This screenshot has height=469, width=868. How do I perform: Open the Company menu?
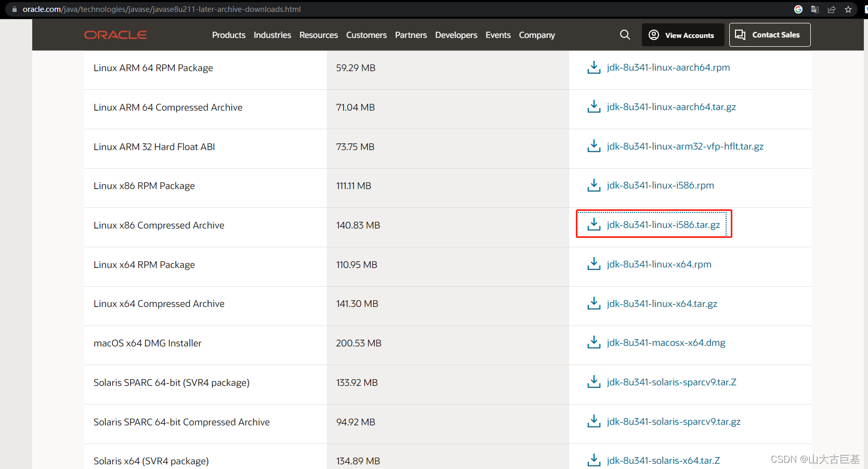[x=537, y=35]
